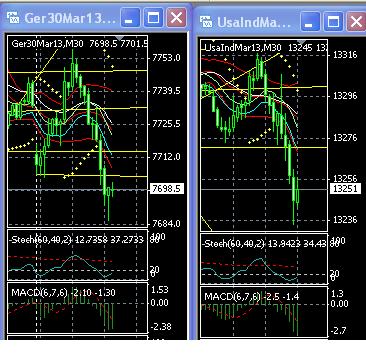This screenshot has height=361, width=366.
Task: Click the 13316 price scale value
Action: [x=345, y=55]
